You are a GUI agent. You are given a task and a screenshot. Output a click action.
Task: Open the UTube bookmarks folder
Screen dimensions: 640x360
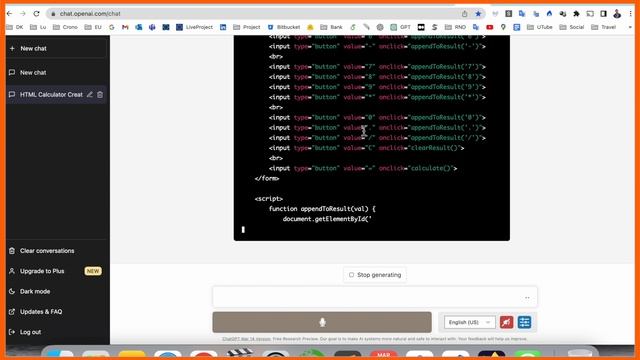click(x=540, y=27)
